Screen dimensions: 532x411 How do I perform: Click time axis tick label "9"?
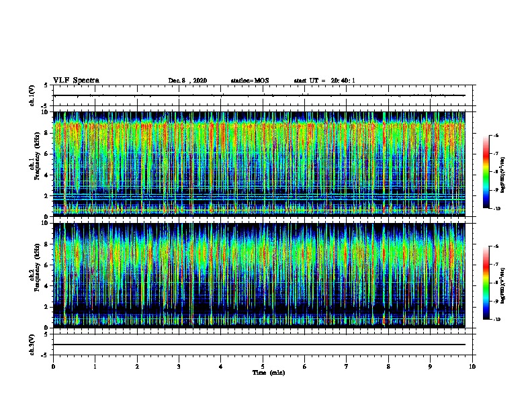430,367
